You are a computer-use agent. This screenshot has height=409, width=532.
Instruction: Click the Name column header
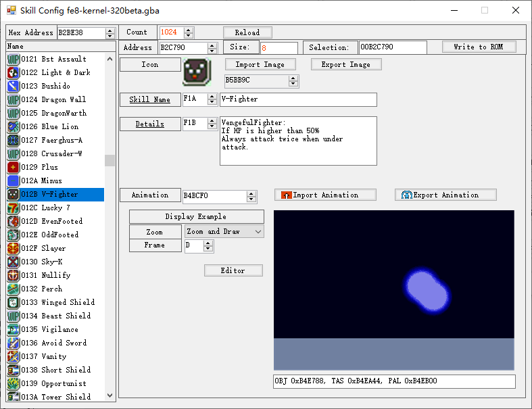(x=61, y=47)
